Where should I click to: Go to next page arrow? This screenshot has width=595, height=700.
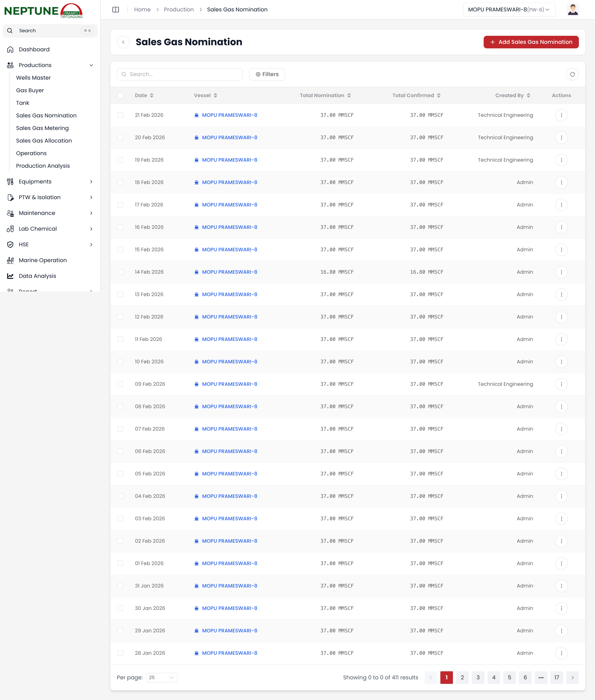click(572, 677)
